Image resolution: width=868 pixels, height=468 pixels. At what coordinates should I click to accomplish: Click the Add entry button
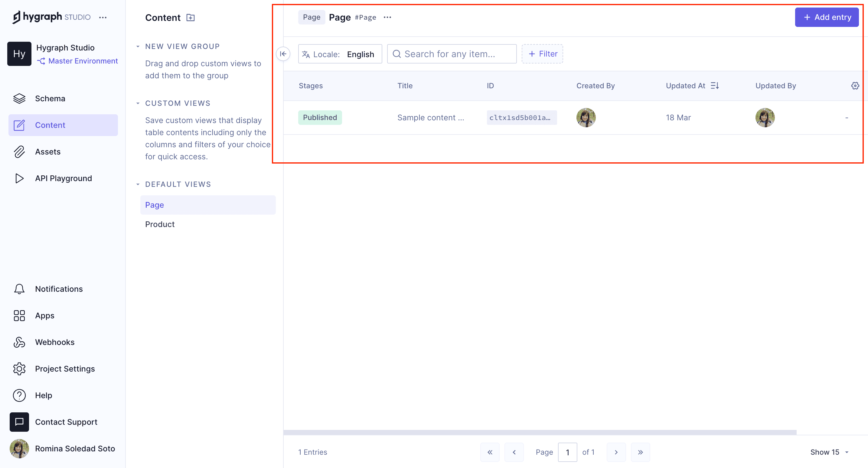(x=827, y=17)
